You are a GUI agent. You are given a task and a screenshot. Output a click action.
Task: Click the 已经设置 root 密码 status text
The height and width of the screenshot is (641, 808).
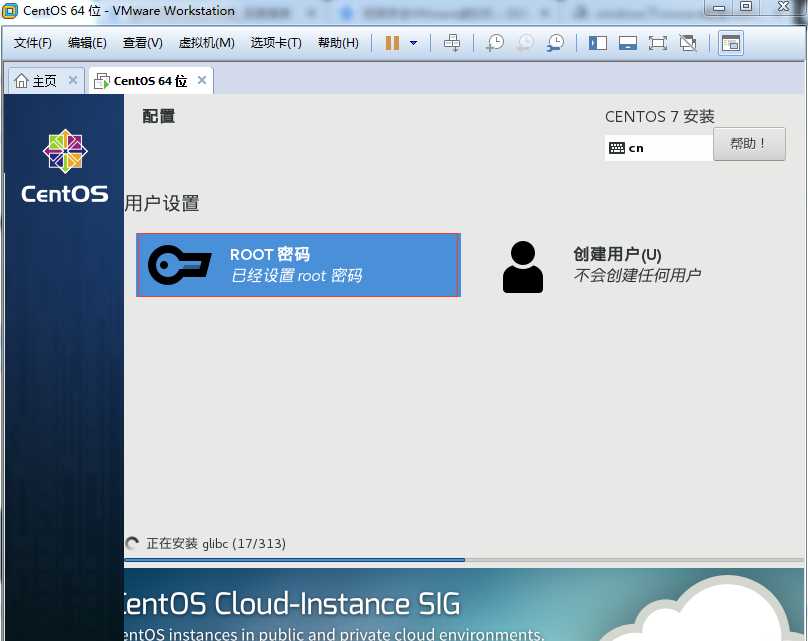(x=296, y=276)
